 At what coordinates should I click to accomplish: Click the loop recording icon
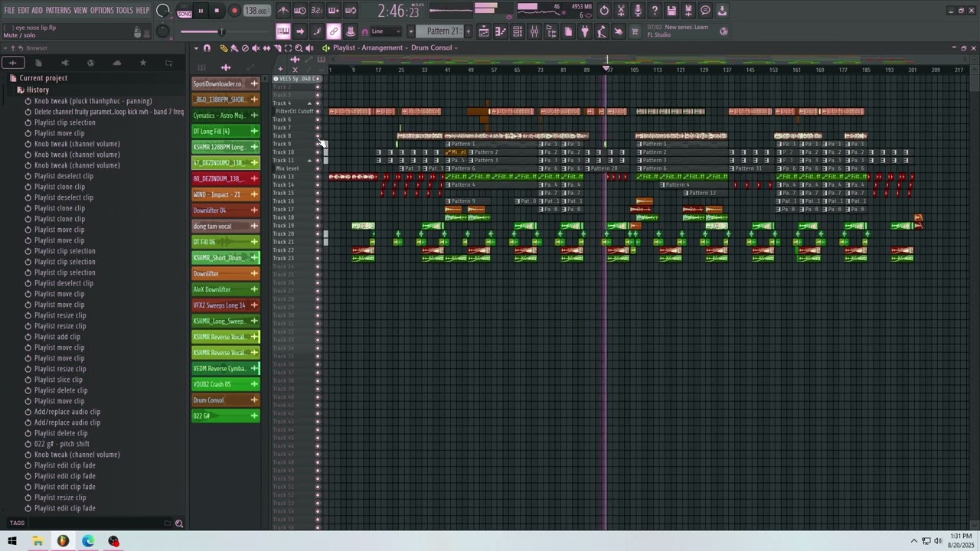click(x=350, y=11)
